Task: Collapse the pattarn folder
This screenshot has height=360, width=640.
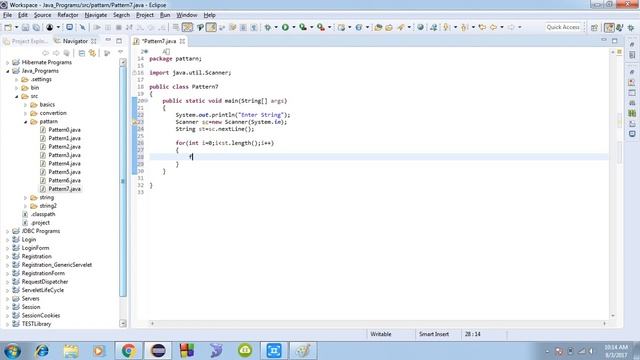Action: tap(26, 122)
